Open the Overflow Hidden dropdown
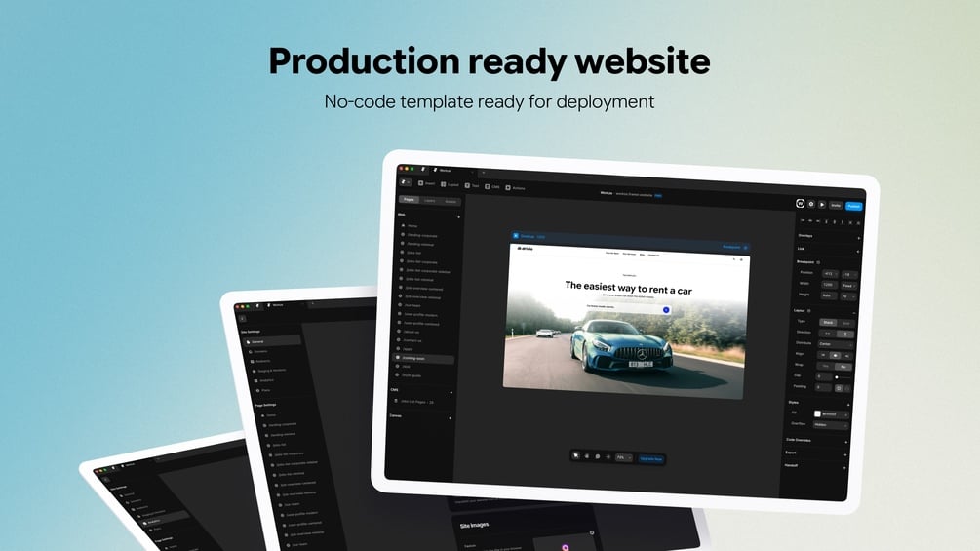Screen dimensions: 980x551 pos(830,425)
